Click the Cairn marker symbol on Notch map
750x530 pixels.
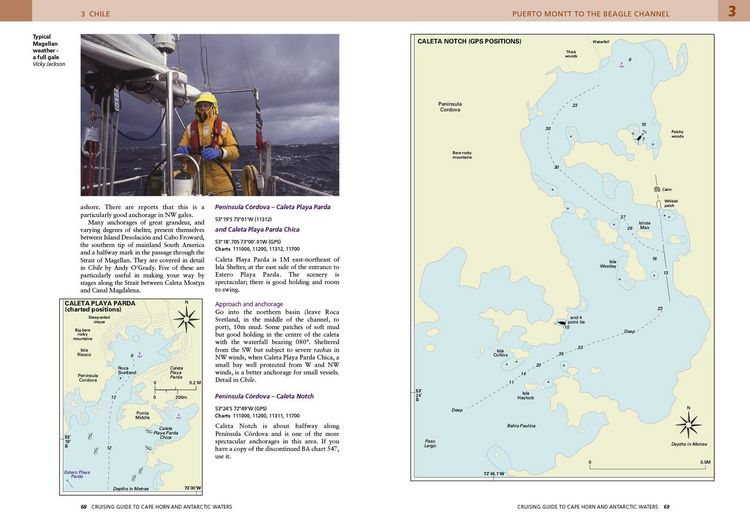point(657,189)
